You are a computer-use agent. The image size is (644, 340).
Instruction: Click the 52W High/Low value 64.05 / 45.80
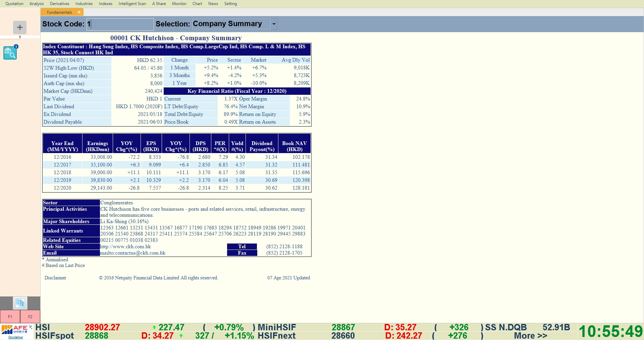(148, 68)
